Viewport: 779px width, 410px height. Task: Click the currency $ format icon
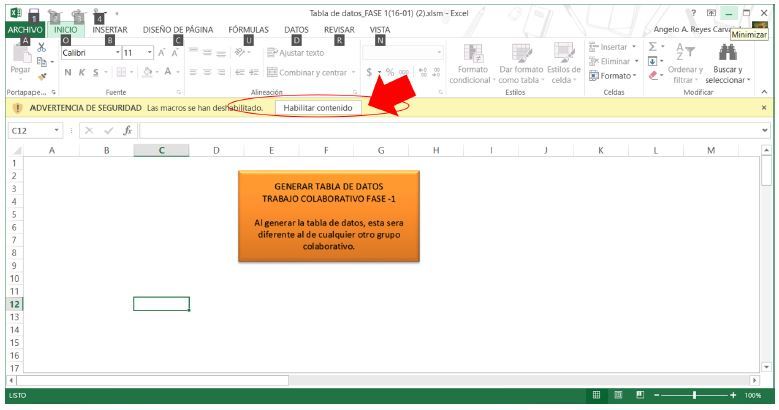(x=369, y=73)
